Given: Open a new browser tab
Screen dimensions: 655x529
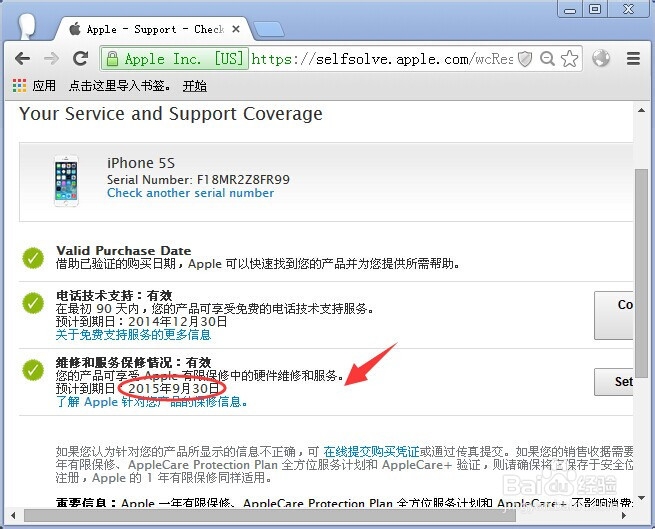Looking at the screenshot, I should 269,29.
